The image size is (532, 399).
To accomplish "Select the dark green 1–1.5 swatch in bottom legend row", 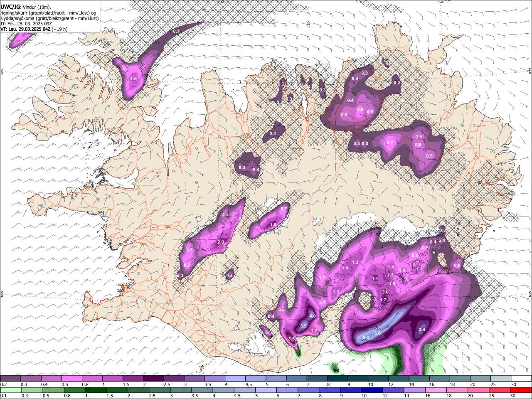I will click(x=96, y=390).
